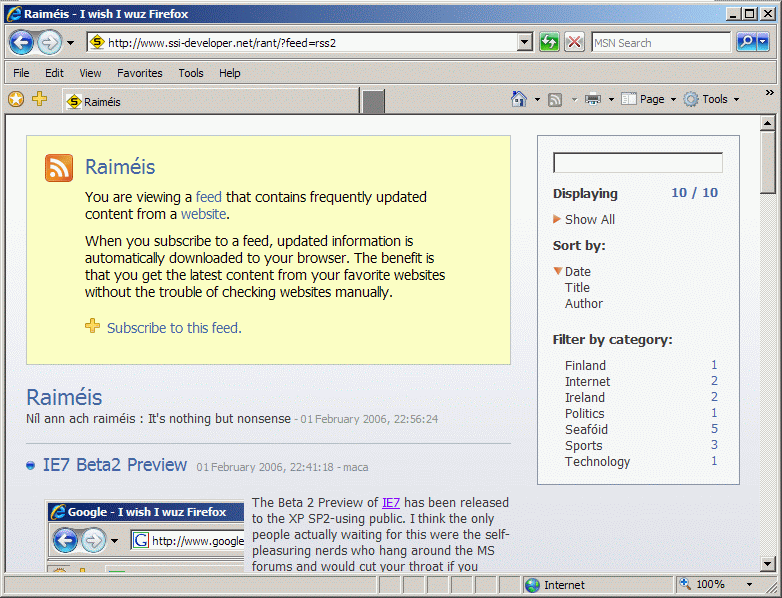The height and width of the screenshot is (598, 782).
Task: Open the 'IE7 Beta2 Preview' post title
Action: pos(115,465)
